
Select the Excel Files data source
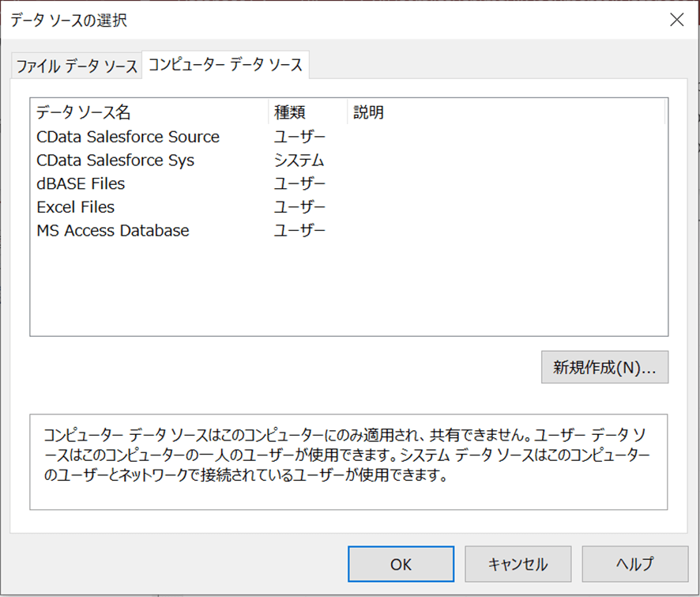[x=74, y=207]
